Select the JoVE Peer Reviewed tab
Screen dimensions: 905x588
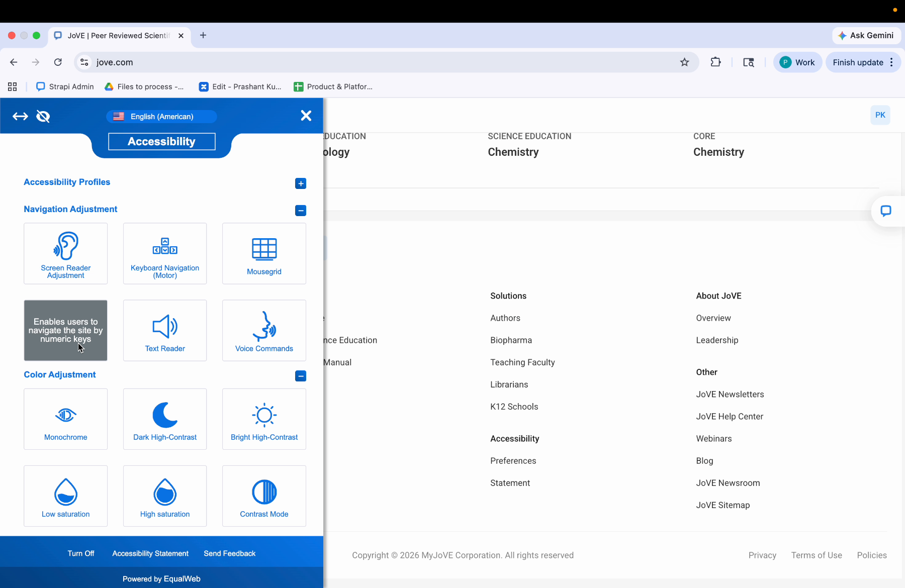(x=120, y=36)
